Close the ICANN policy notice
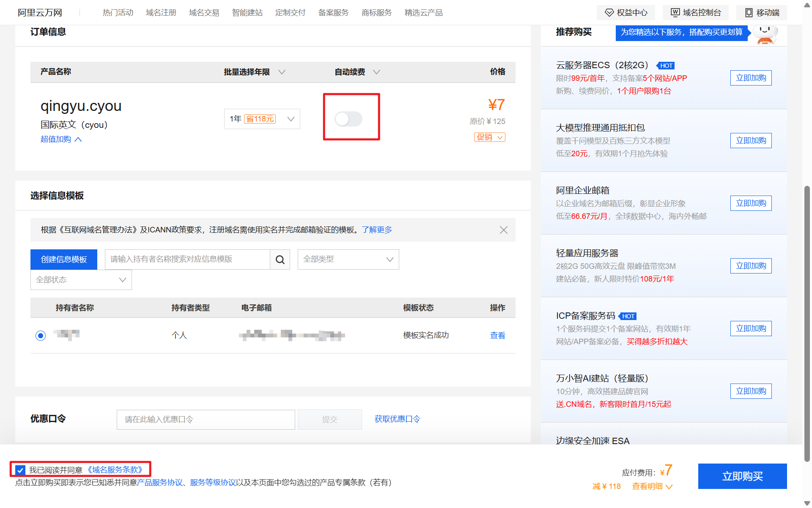812x508 pixels. tap(503, 230)
